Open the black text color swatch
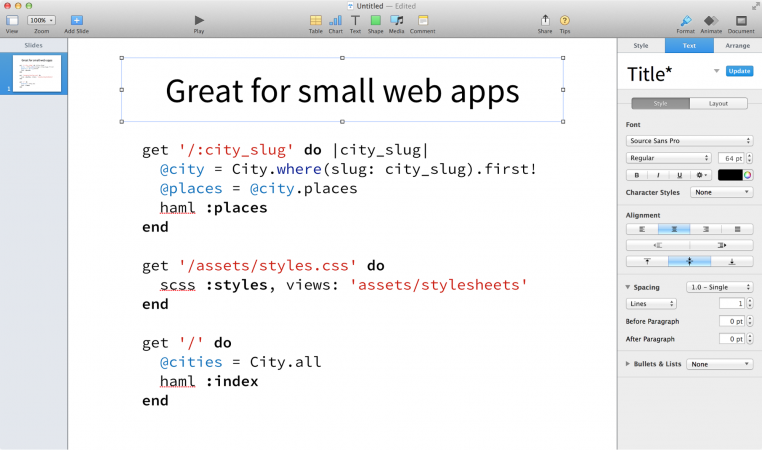This screenshot has width=762, height=450. tap(729, 175)
